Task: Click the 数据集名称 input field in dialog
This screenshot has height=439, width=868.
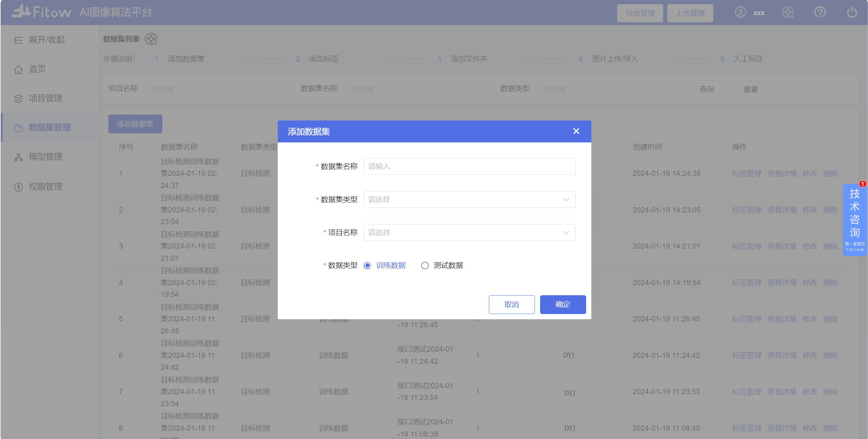Action: pos(469,166)
